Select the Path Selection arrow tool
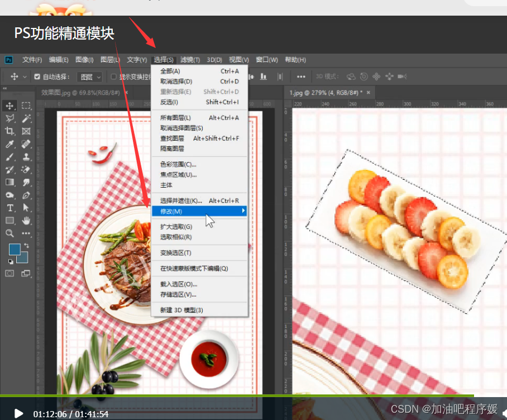Image resolution: width=507 pixels, height=420 pixels. 26,208
